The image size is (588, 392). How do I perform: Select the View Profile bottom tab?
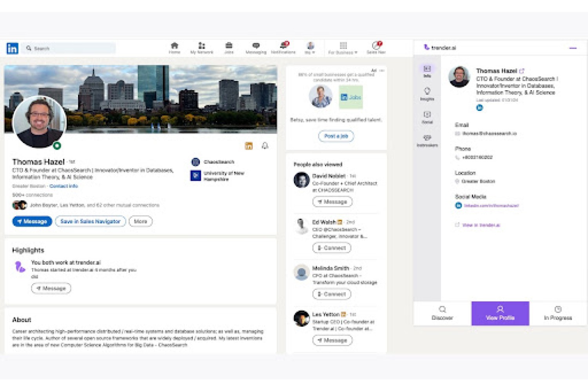[x=500, y=313]
